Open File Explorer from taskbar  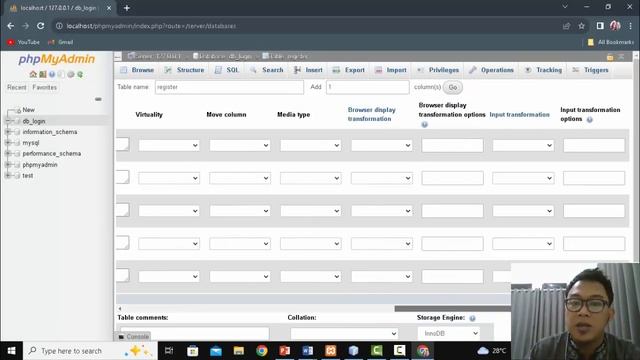pyautogui.click(x=239, y=351)
